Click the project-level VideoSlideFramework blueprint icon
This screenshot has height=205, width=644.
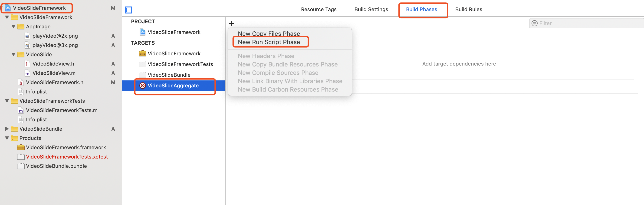142,32
